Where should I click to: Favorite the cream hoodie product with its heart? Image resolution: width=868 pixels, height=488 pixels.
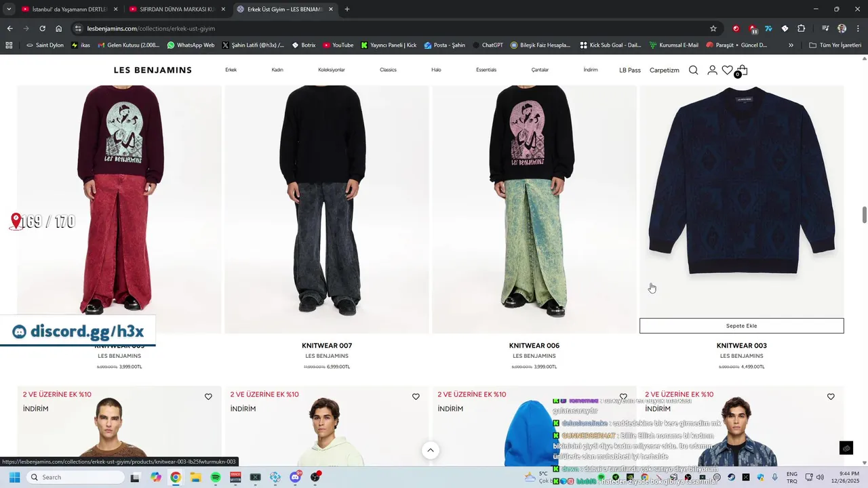tap(416, 396)
